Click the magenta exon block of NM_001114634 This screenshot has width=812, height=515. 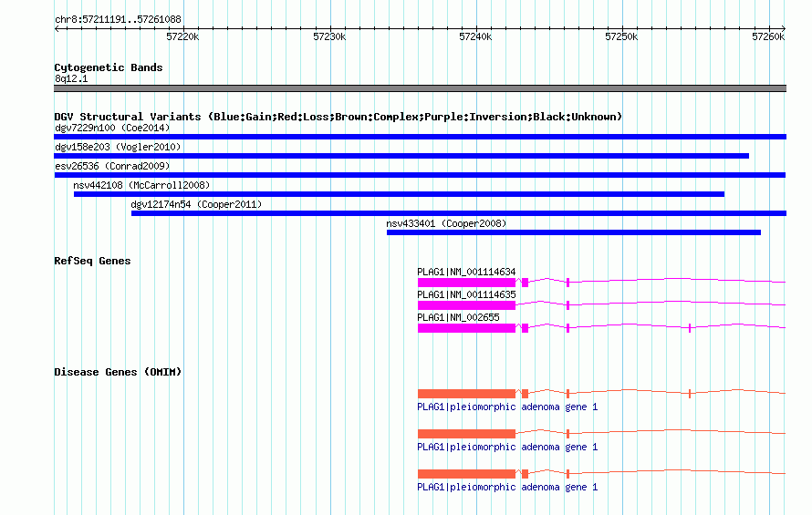click(x=466, y=283)
